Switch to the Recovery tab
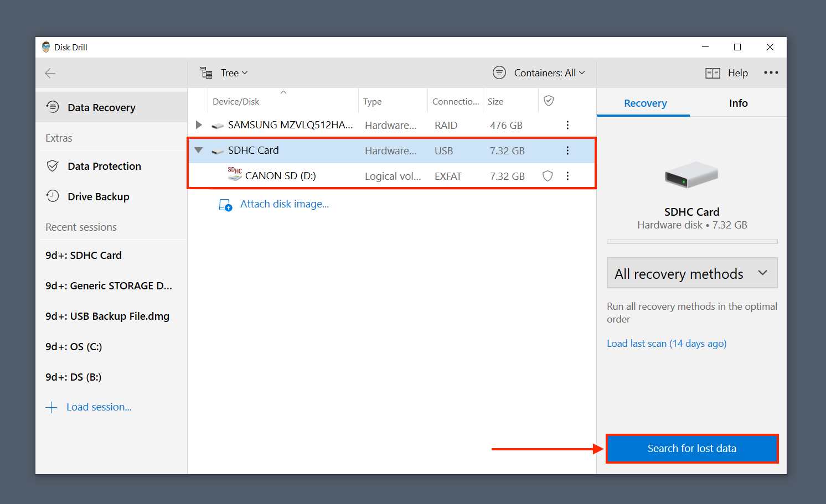This screenshot has height=504, width=826. [x=646, y=103]
